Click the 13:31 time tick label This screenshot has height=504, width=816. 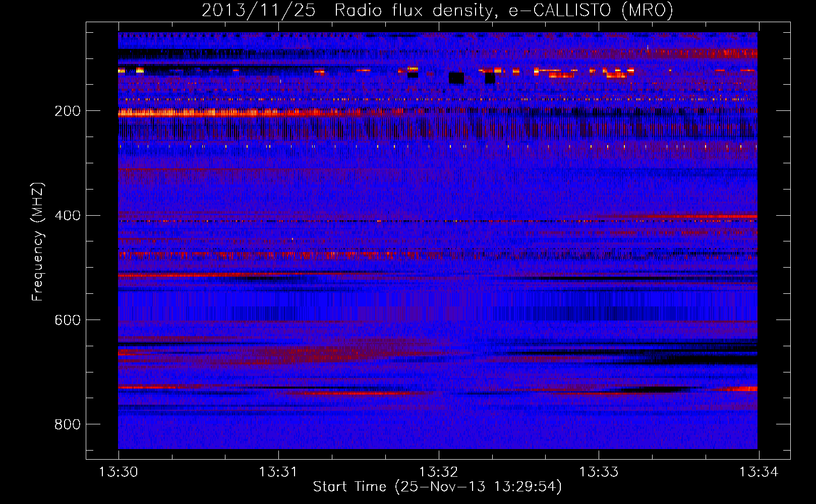pos(278,472)
